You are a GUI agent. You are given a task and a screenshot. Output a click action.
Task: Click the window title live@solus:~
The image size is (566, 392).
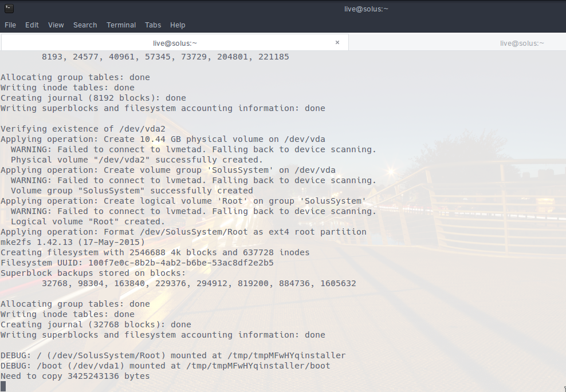[x=366, y=9]
